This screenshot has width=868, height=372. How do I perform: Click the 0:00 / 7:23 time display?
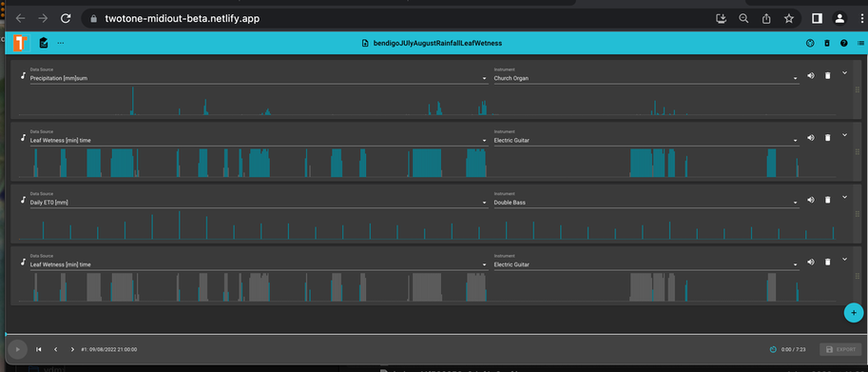click(x=792, y=349)
